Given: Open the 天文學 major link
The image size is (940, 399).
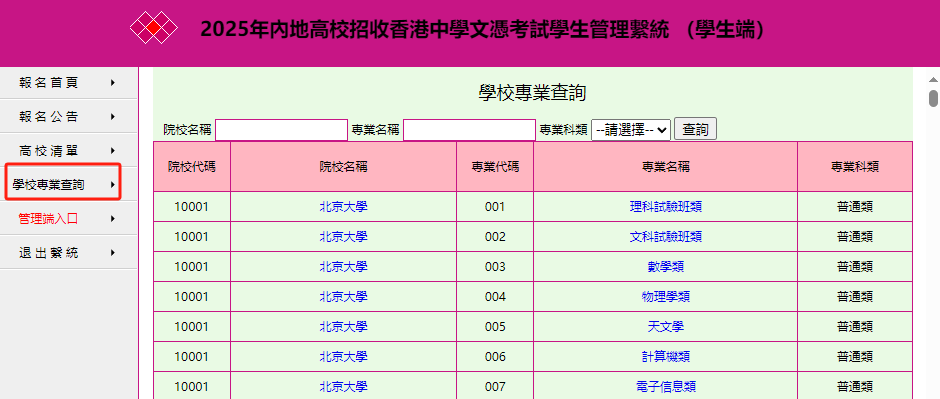Looking at the screenshot, I should point(665,327).
